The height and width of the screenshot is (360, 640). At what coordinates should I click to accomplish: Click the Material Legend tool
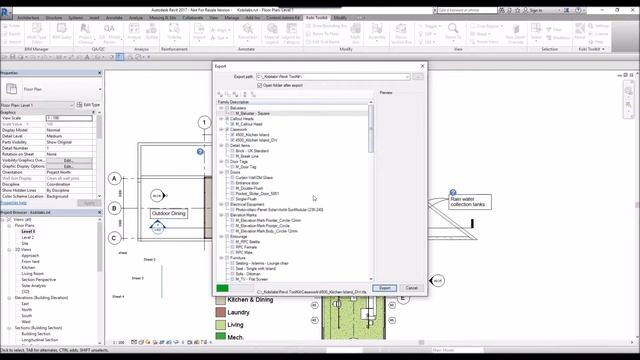(272, 33)
